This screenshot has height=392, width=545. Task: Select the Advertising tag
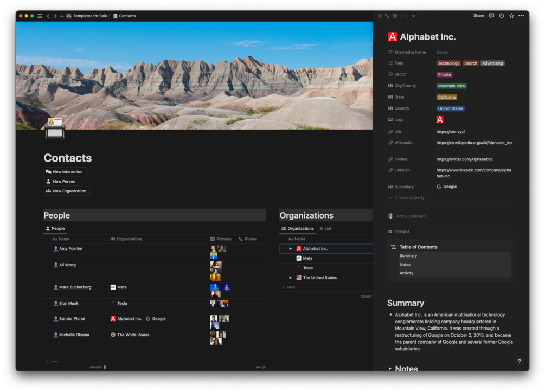492,63
